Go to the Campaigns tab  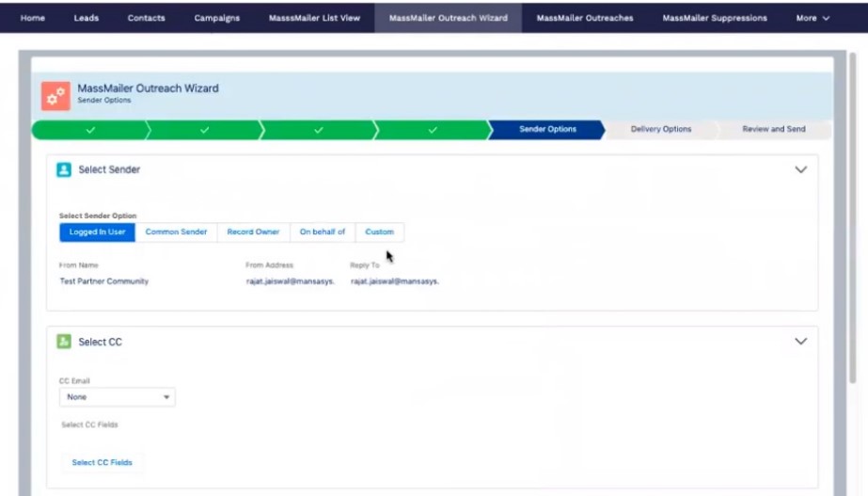click(x=216, y=18)
